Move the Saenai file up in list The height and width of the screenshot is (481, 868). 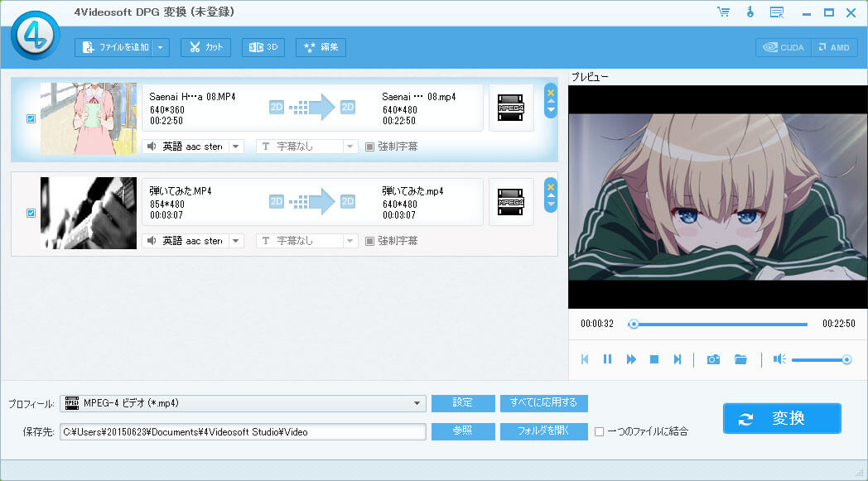pos(550,101)
